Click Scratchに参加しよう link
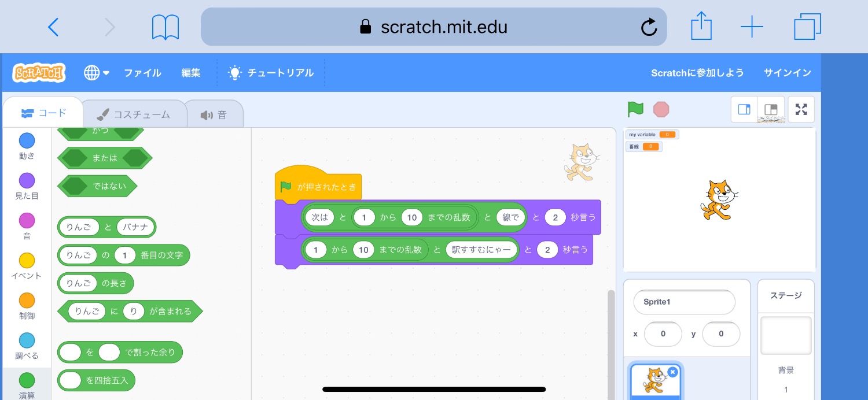 point(697,73)
